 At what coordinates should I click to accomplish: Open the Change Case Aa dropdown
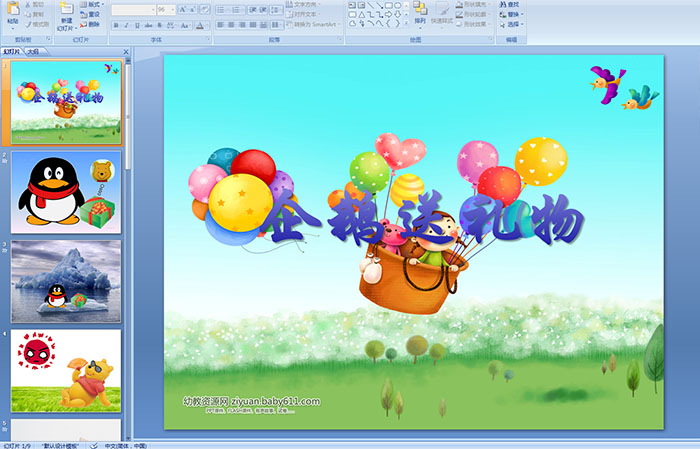point(185,25)
